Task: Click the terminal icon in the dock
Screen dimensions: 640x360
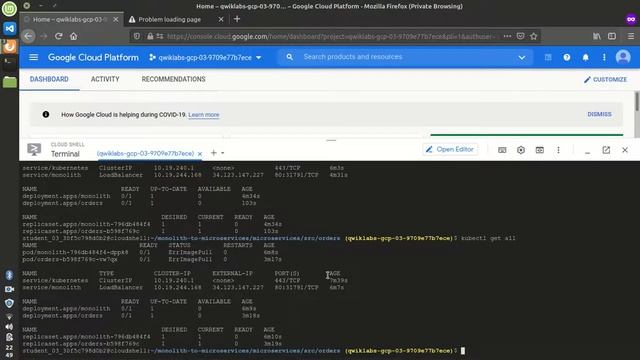Action: point(9,62)
